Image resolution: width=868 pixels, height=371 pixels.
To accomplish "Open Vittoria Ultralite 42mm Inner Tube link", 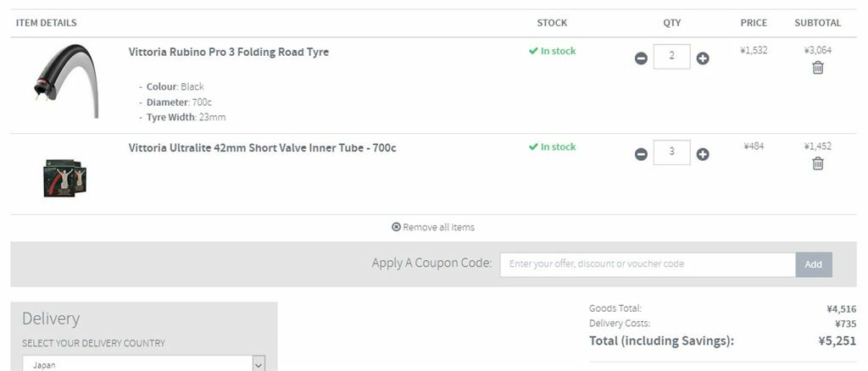I will pyautogui.click(x=263, y=147).
